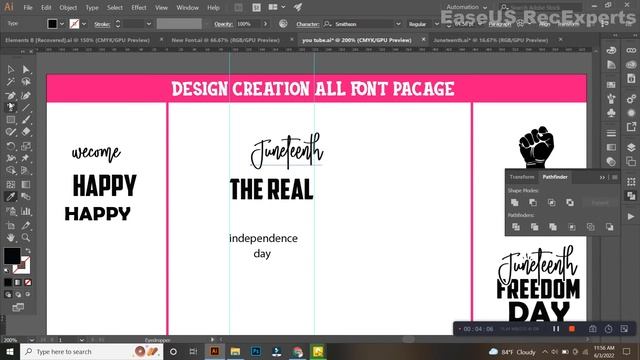Pick the Magic Wand tool
640x360 pixels.
coord(11,82)
